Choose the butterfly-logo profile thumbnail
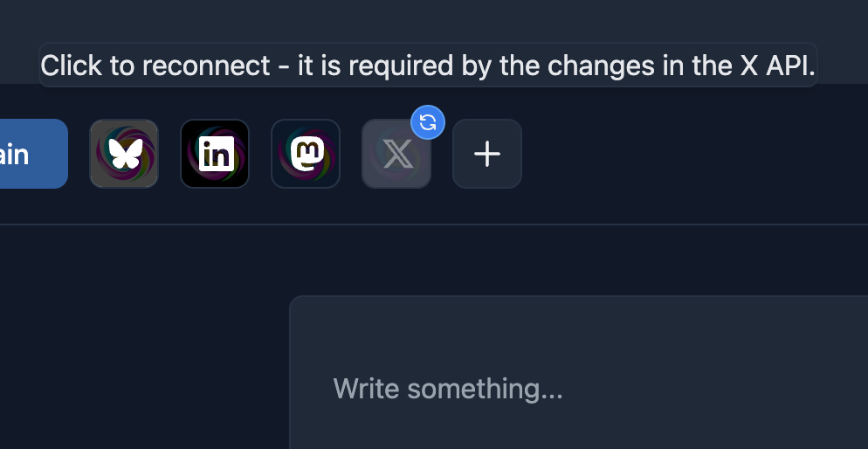 click(124, 154)
